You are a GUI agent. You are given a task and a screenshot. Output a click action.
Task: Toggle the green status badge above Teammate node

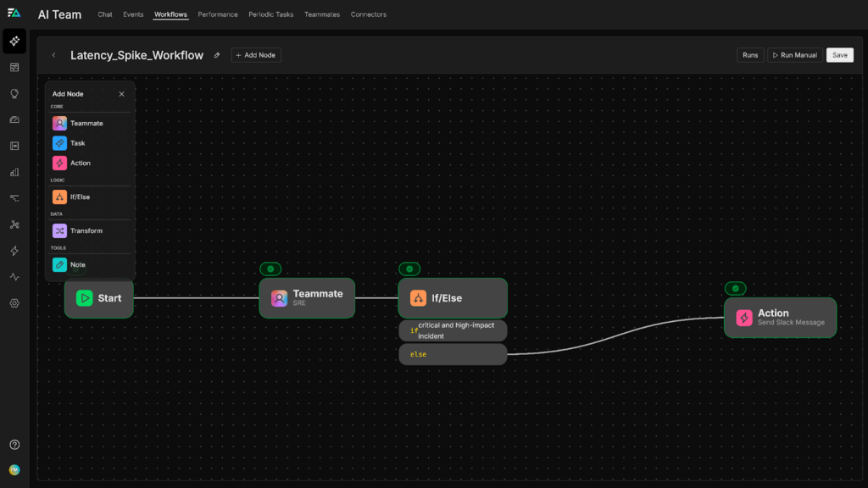(x=270, y=269)
